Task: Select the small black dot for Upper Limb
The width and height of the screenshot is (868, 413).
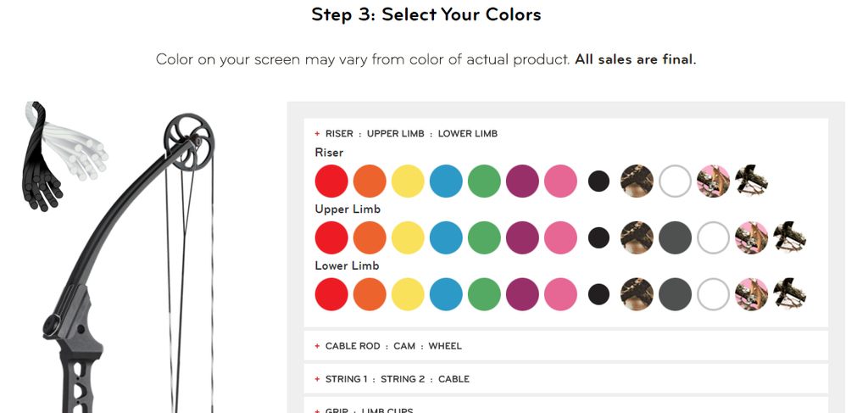Action: pyautogui.click(x=598, y=237)
